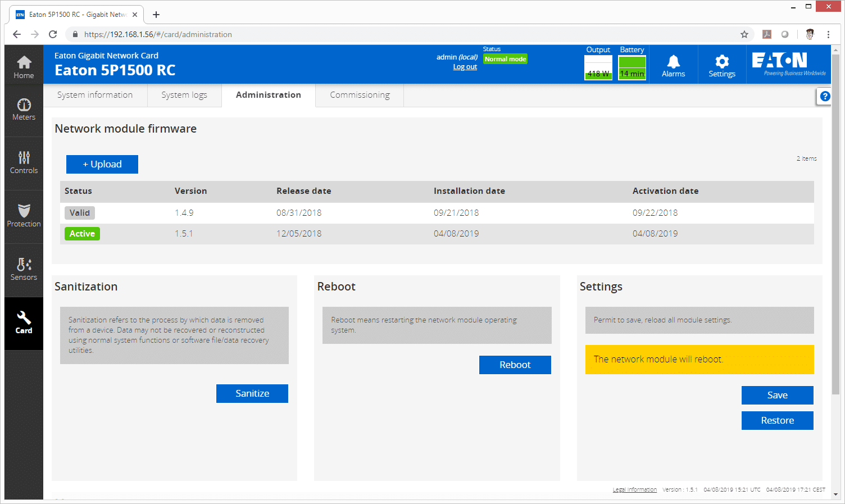Open the browser three-dot menu
The width and height of the screenshot is (845, 504).
coord(828,34)
